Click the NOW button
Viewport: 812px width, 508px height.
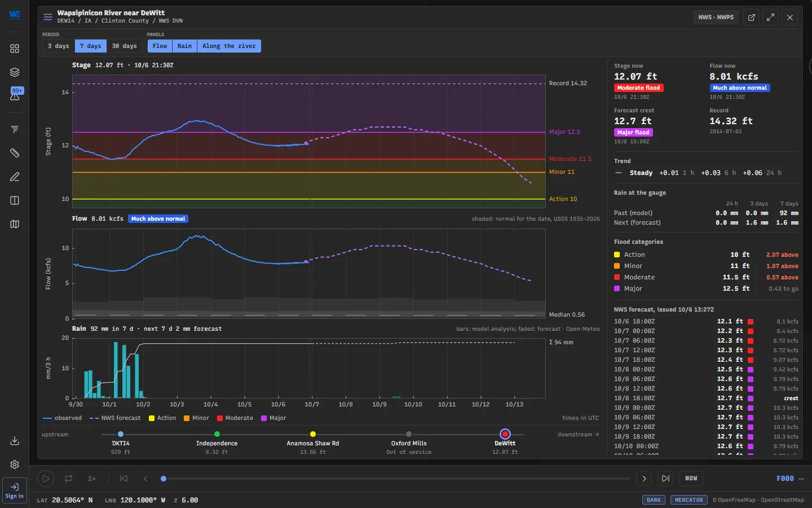coord(691,479)
